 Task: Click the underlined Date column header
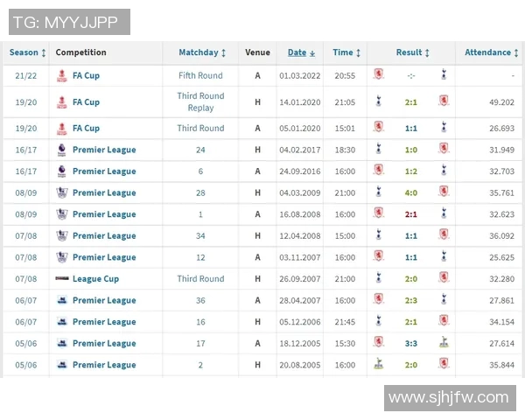point(297,52)
